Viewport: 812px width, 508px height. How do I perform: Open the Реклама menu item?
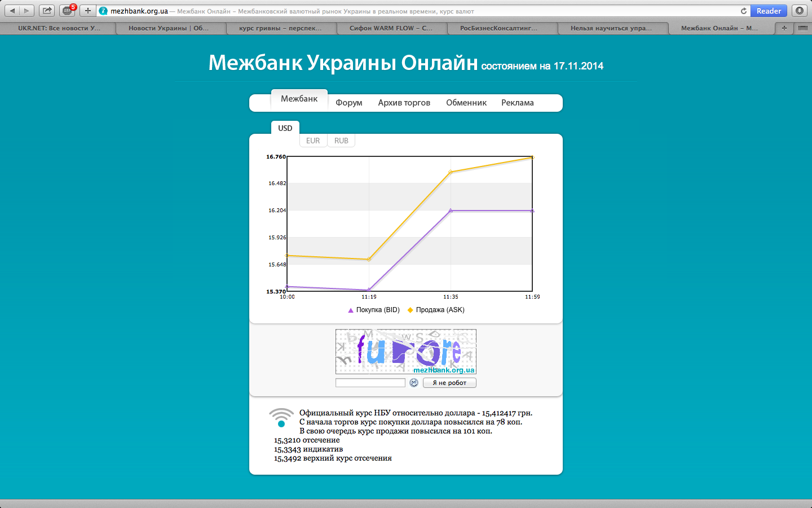pyautogui.click(x=518, y=103)
